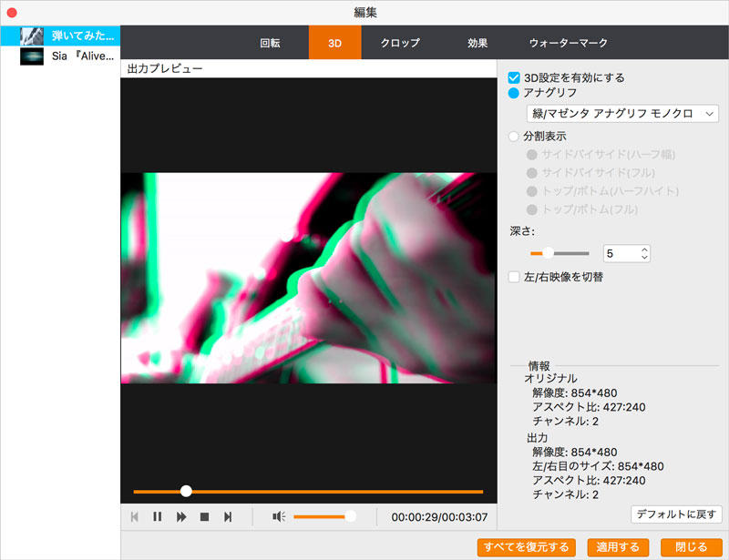Select the first video thumbnail in list
729x560 pixels.
[x=32, y=36]
